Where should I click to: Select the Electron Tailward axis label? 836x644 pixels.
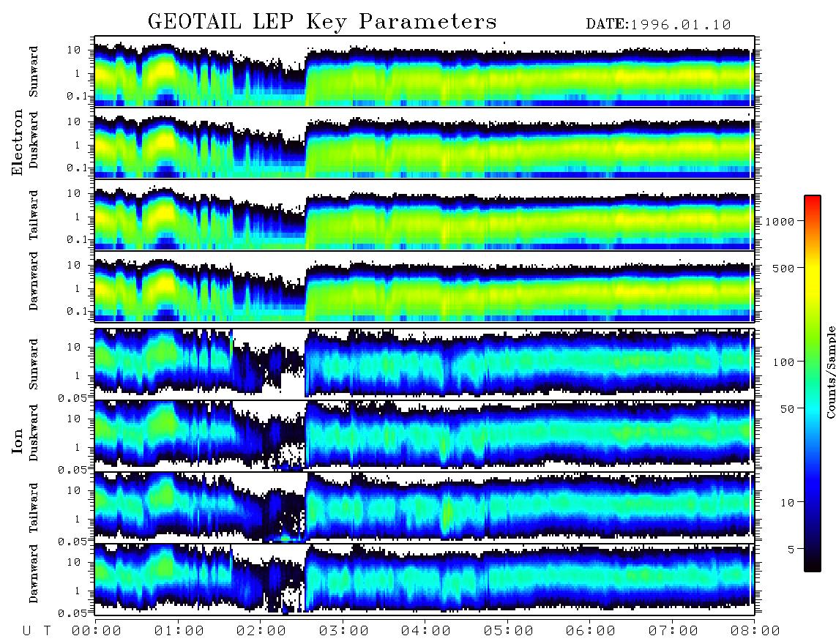pyautogui.click(x=34, y=215)
